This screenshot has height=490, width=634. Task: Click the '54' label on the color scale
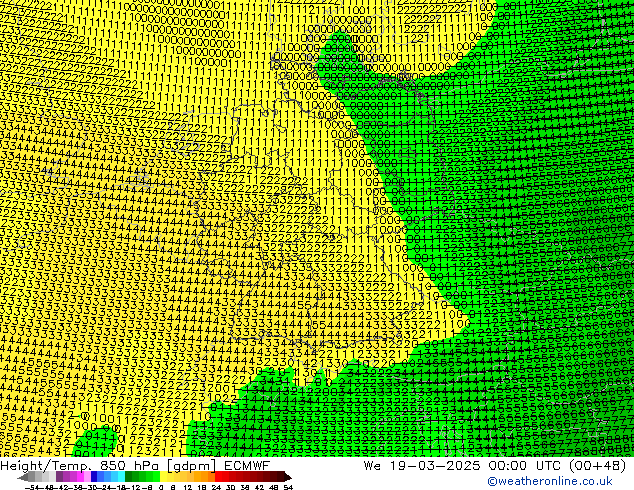pyautogui.click(x=287, y=487)
